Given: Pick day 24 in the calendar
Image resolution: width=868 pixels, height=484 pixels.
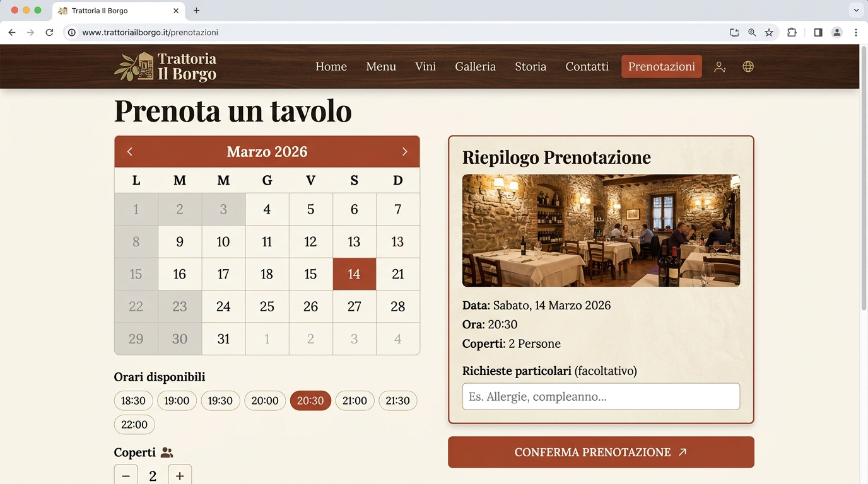Looking at the screenshot, I should [223, 307].
